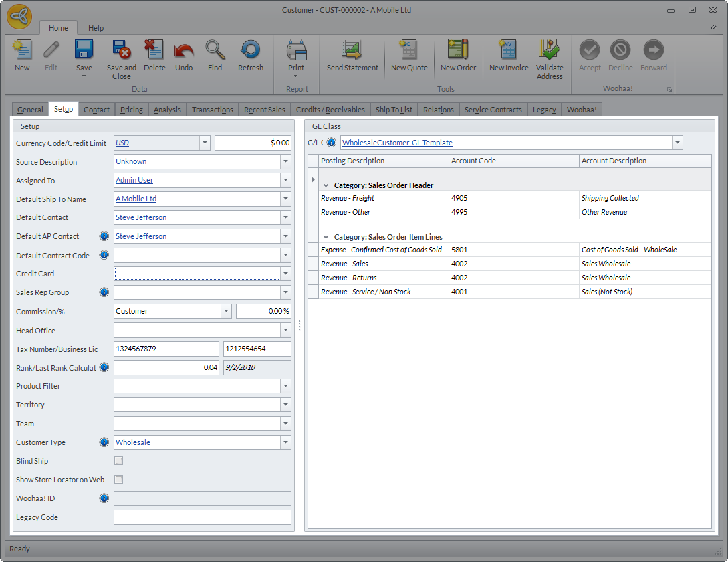Click the Save and Close ribbon icon
The image size is (728, 562).
pos(121,51)
